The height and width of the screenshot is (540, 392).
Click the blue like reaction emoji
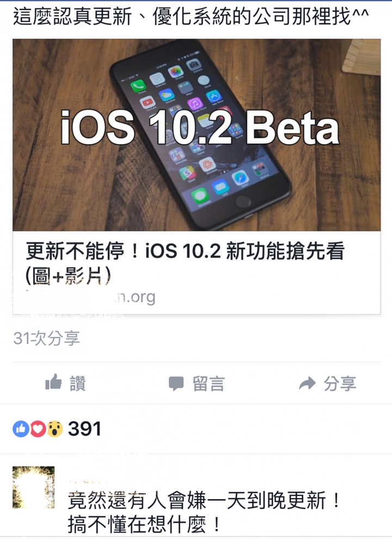pos(21,429)
